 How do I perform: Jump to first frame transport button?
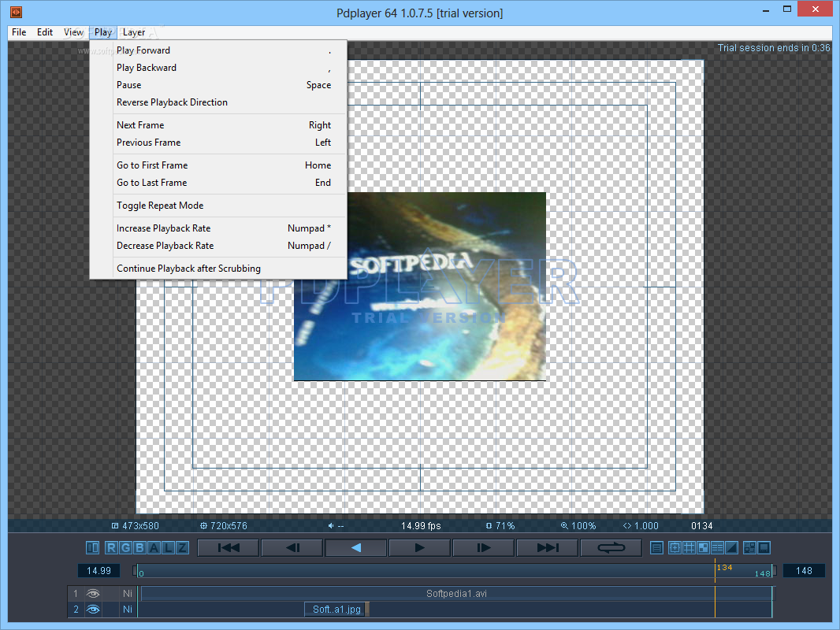click(x=229, y=547)
